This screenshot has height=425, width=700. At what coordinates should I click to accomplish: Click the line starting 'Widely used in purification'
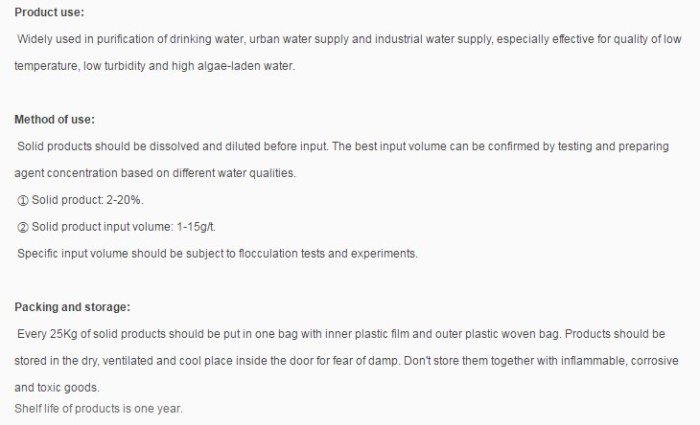click(349, 39)
